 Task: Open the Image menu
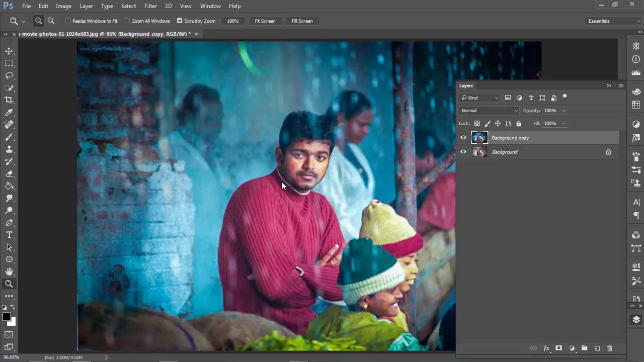63,6
